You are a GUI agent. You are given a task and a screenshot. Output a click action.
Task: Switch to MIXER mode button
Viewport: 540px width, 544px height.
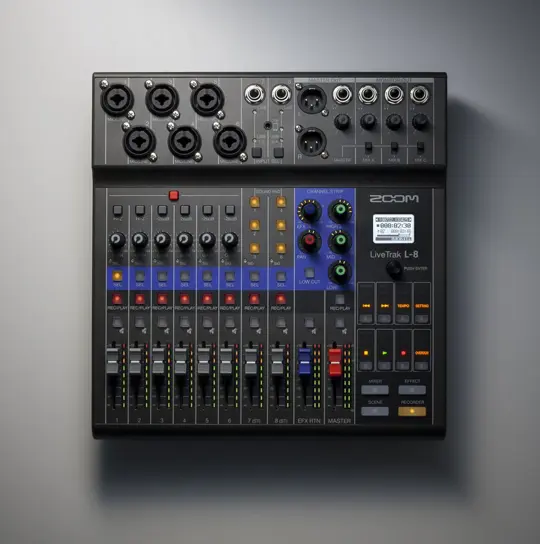(x=375, y=390)
